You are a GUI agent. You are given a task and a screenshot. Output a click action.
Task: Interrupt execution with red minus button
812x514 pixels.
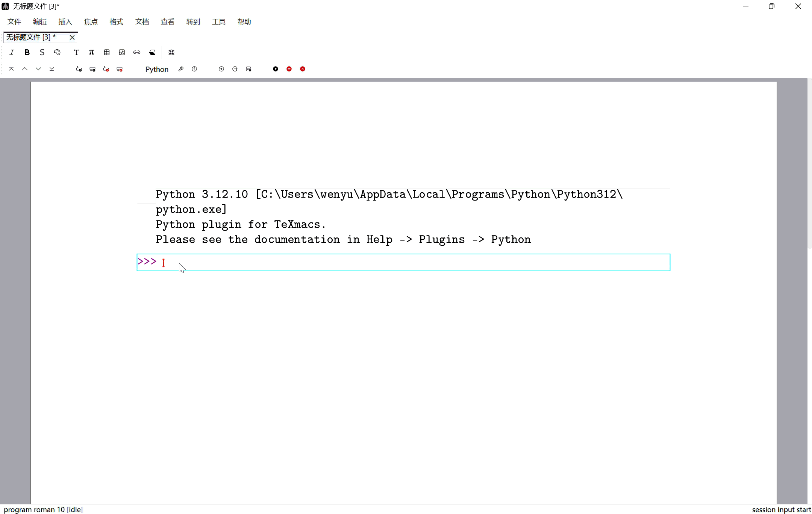pyautogui.click(x=289, y=69)
